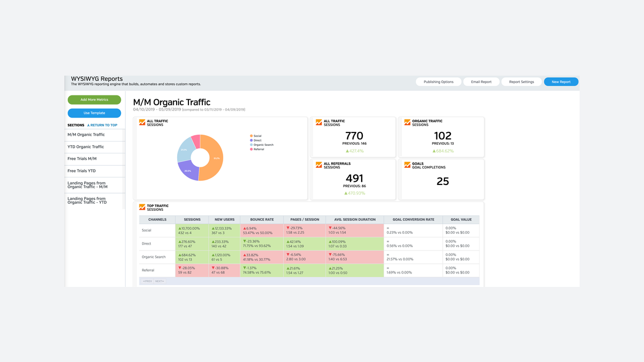Open Report Settings
This screenshot has height=362, width=644.
522,82
